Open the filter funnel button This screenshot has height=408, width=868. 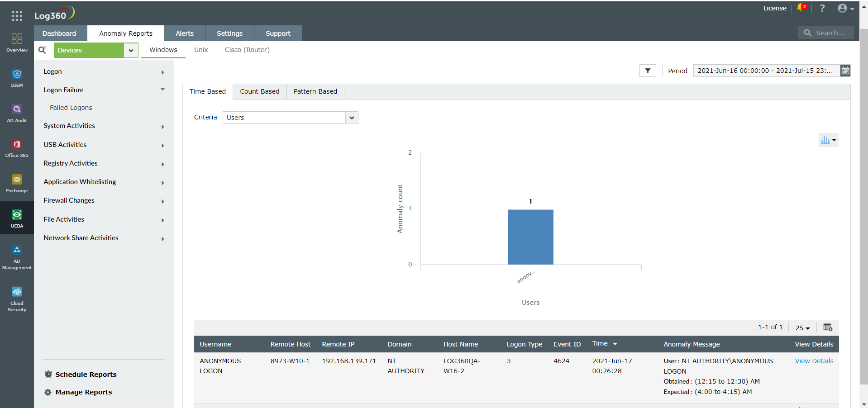pyautogui.click(x=648, y=71)
